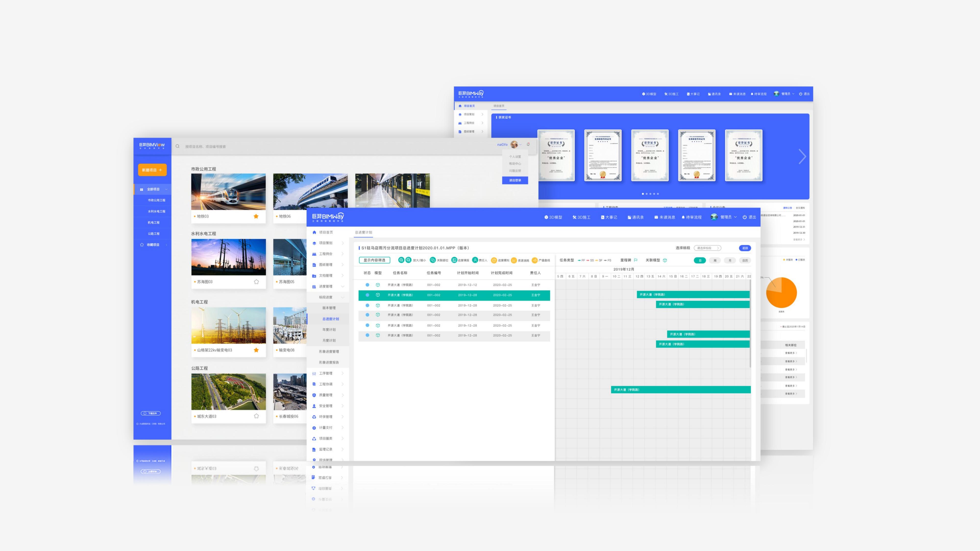Open 待审流程 bell in front BIMWay header
Screen dimensions: 980x551
692,217
